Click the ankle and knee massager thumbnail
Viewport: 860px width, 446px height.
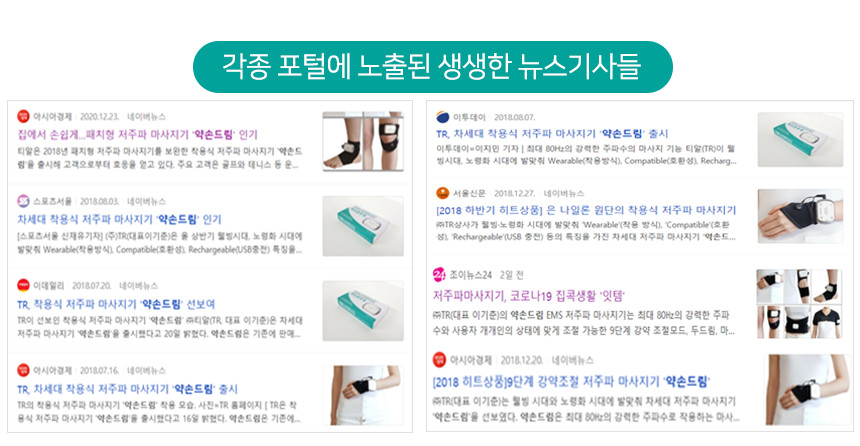click(x=363, y=142)
